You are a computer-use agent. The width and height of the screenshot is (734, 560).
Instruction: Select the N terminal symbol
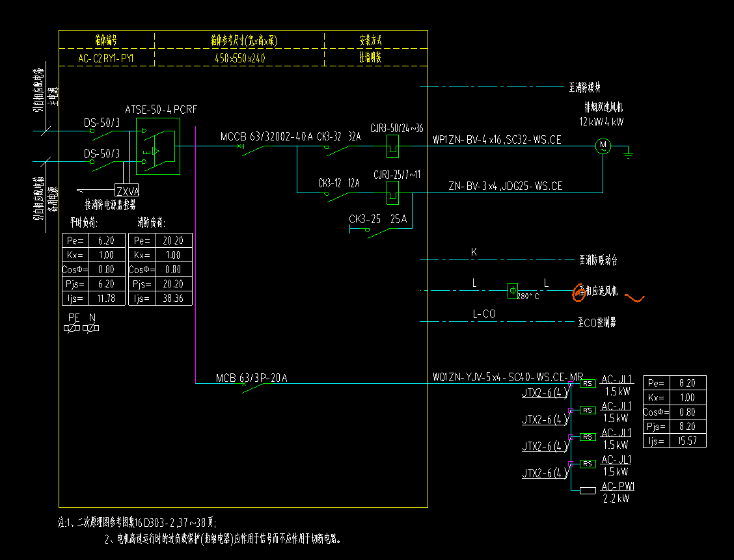(91, 328)
